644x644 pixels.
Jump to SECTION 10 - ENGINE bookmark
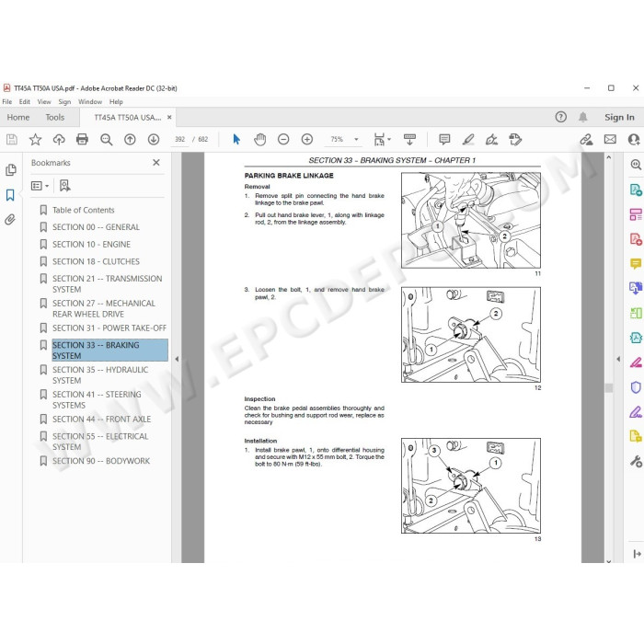coord(91,245)
